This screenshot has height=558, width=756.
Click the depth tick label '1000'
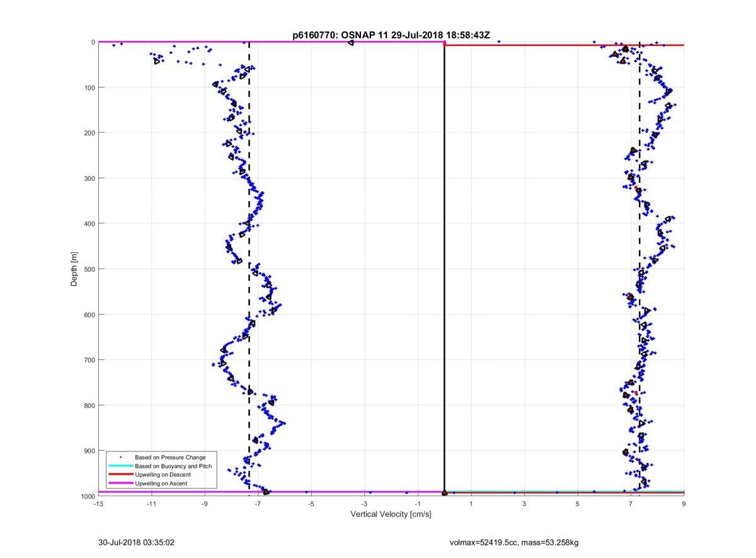point(88,496)
